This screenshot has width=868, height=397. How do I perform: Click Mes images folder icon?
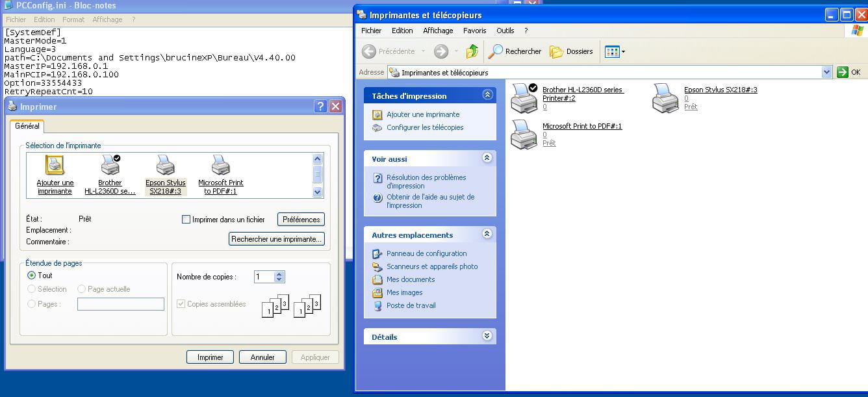[x=377, y=292]
